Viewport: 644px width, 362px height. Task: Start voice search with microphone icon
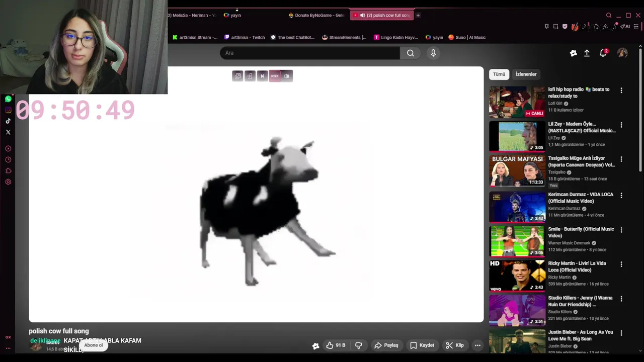(x=433, y=53)
